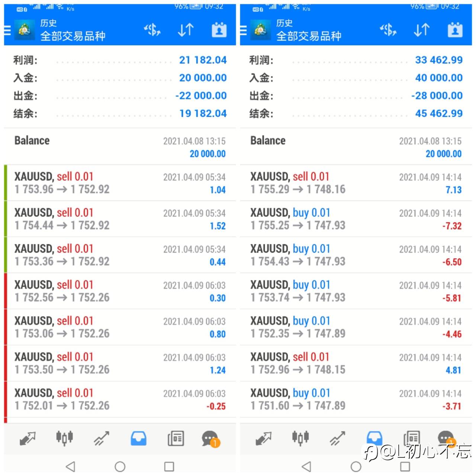476x476 pixels.
Task: Open the Trade tab in left screenshot
Action: click(102, 439)
